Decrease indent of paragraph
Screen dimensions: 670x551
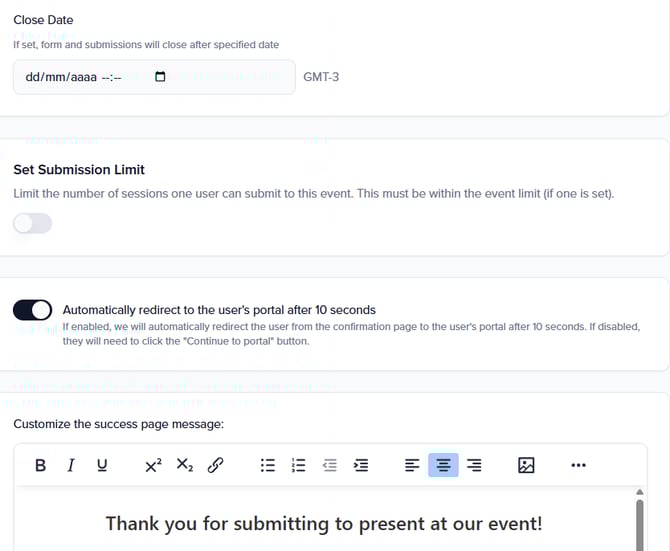pyautogui.click(x=330, y=465)
